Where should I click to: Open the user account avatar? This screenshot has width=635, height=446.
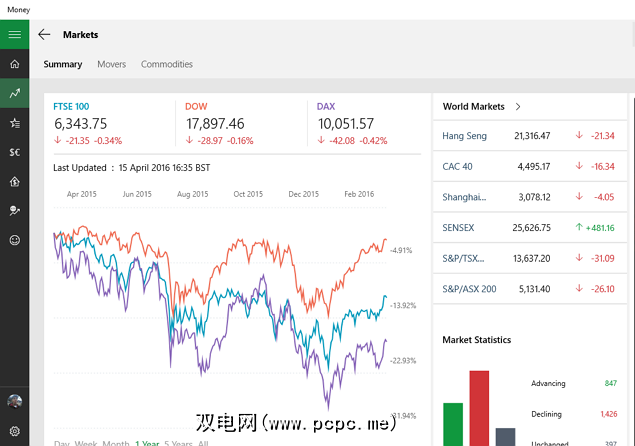14,401
